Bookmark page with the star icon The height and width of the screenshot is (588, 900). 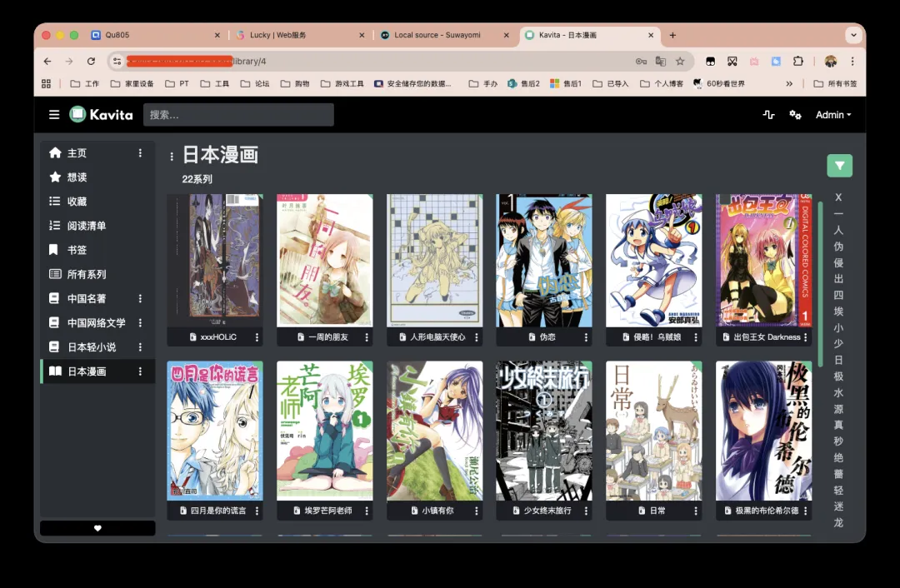point(680,61)
